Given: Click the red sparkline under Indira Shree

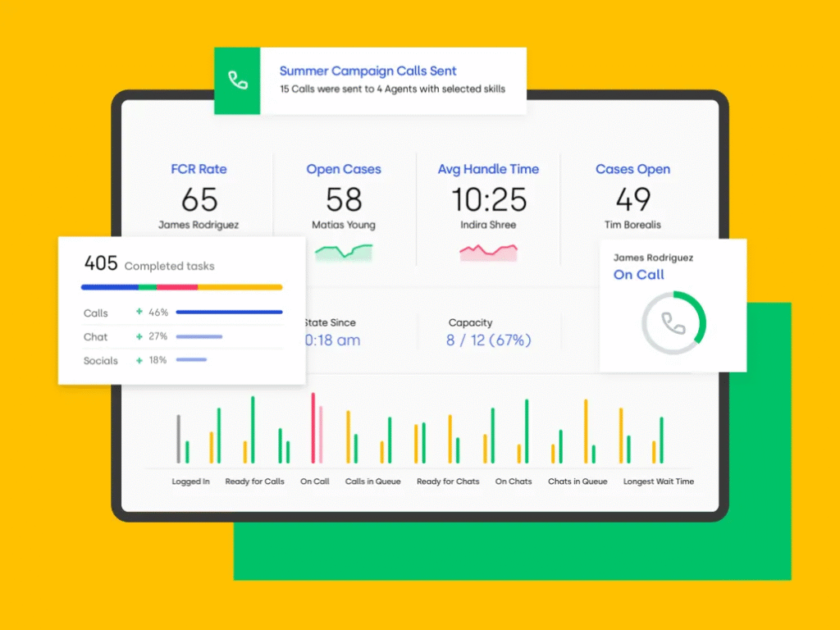Looking at the screenshot, I should click(488, 253).
